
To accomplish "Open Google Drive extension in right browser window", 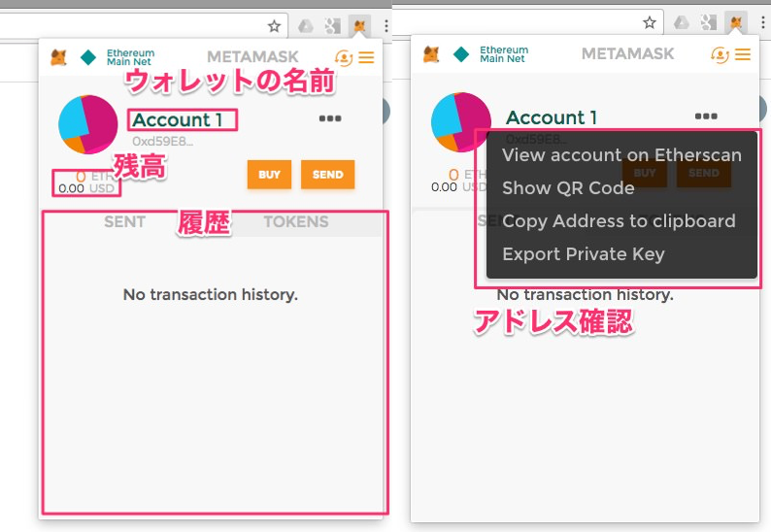I will tap(681, 22).
